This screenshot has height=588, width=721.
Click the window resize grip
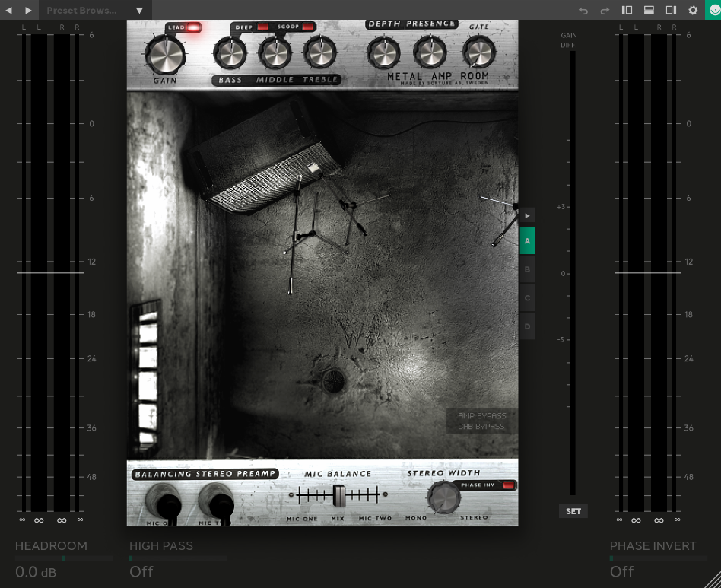pos(713,580)
